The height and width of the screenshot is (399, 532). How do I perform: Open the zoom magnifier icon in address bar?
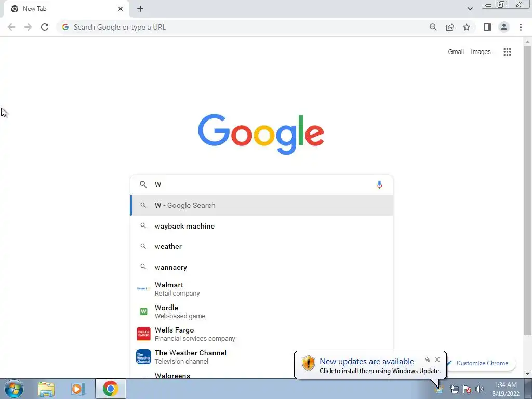433,27
